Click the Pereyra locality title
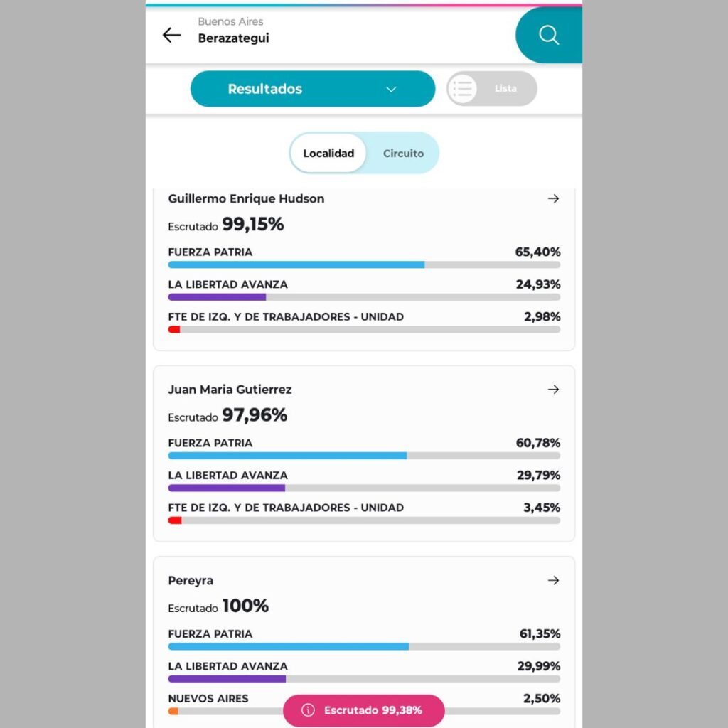This screenshot has width=728, height=728. pyautogui.click(x=191, y=581)
